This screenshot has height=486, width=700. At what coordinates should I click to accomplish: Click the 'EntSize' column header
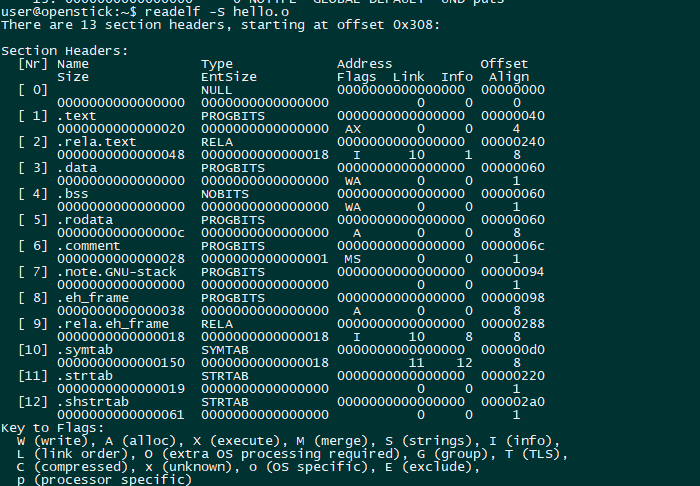[x=229, y=76]
